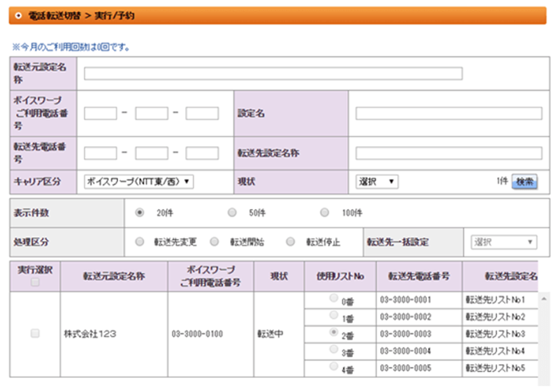Select the 転送停止 processing option

291,242
